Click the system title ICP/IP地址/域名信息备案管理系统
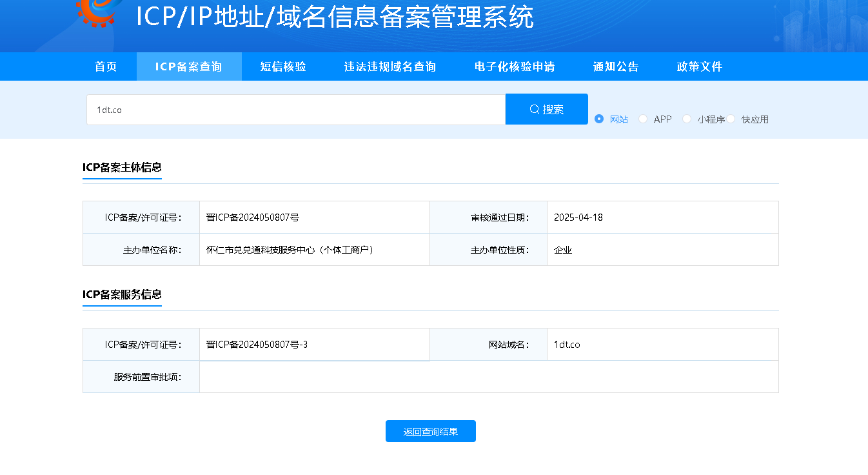Image resolution: width=868 pixels, height=475 pixels. point(335,17)
